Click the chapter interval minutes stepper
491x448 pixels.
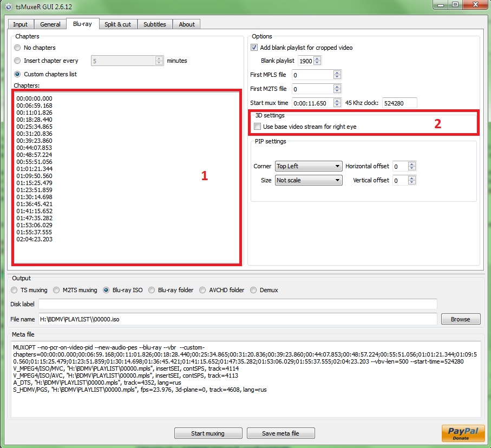[x=159, y=61]
